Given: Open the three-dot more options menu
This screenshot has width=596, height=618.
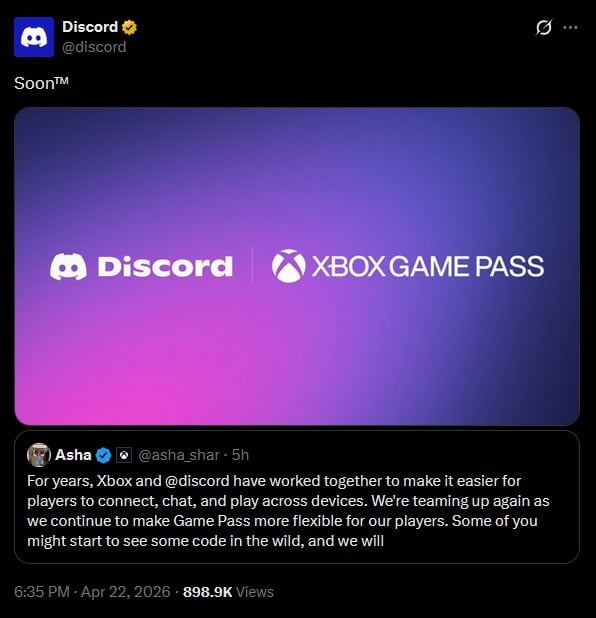Looking at the screenshot, I should (570, 28).
